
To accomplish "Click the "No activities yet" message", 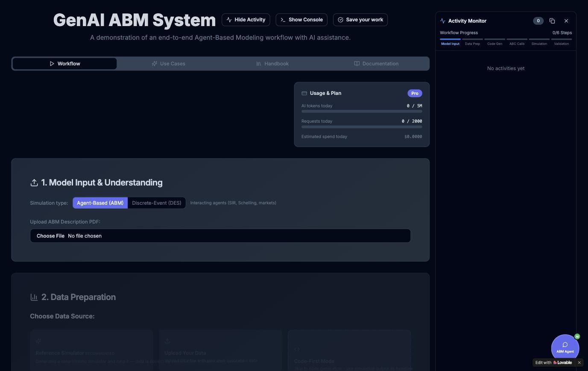I will point(506,68).
